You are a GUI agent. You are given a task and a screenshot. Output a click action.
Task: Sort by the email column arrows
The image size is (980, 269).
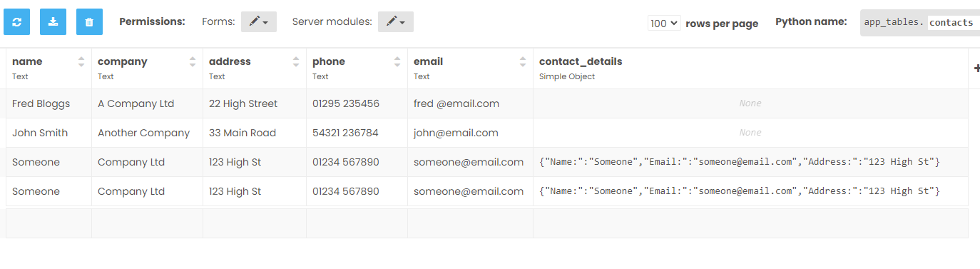tap(523, 62)
